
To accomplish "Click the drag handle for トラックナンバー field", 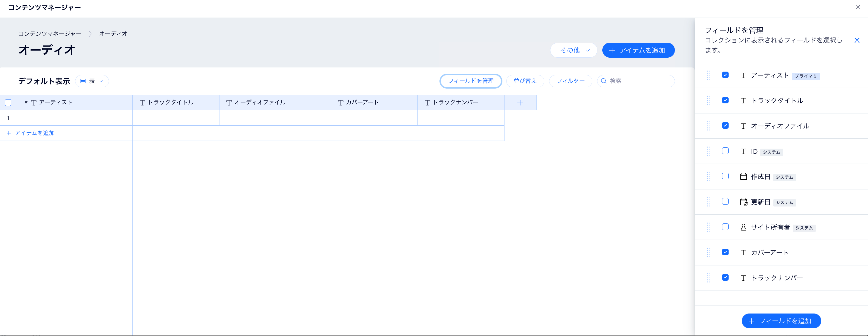I will click(708, 278).
